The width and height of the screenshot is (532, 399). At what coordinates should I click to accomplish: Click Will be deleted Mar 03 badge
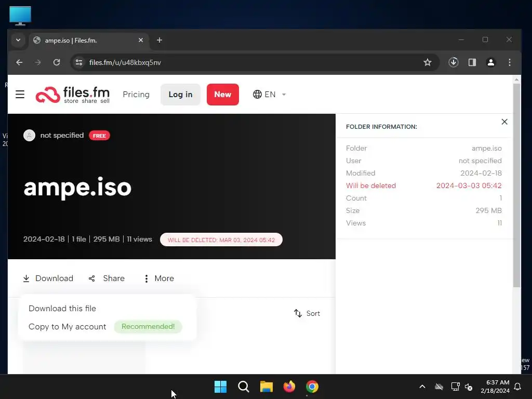tap(221, 240)
